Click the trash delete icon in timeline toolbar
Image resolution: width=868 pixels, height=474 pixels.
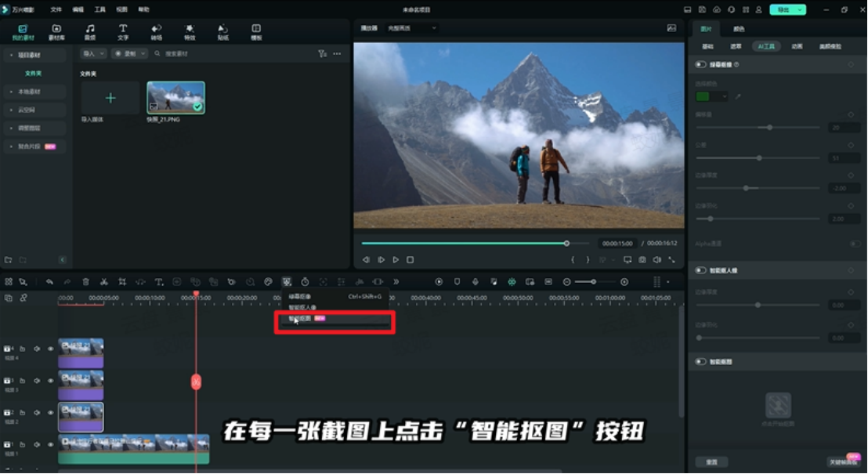tap(86, 282)
